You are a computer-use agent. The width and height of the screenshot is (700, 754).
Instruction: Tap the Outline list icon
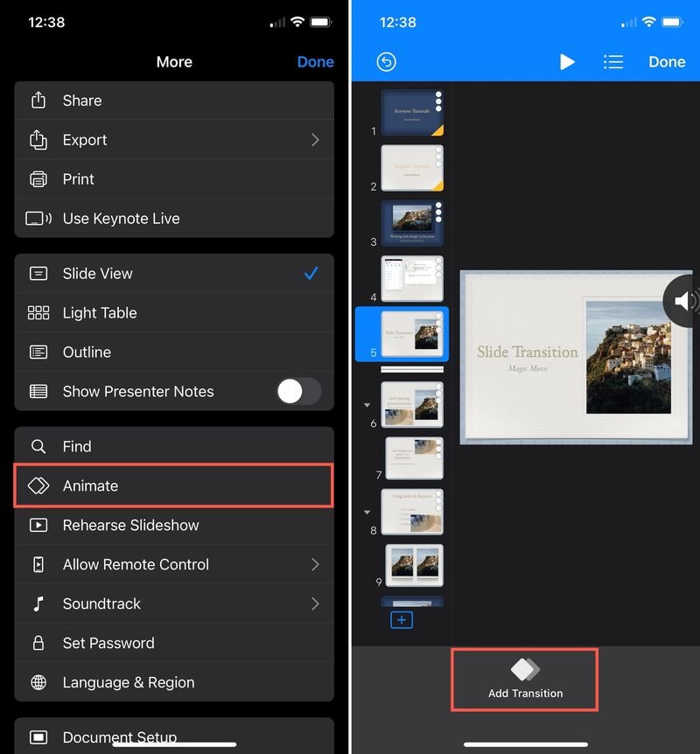(38, 352)
